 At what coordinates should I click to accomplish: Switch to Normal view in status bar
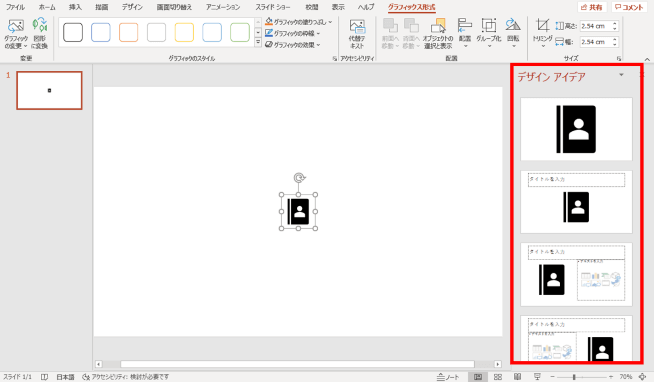478,377
